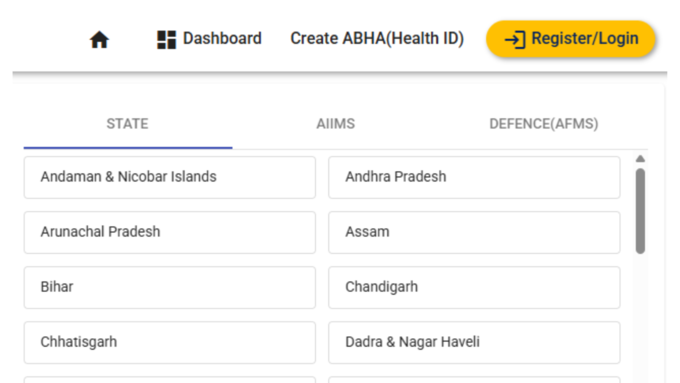The image size is (680, 383).
Task: Choose Dadra & Nagar Haveli
Action: click(474, 343)
